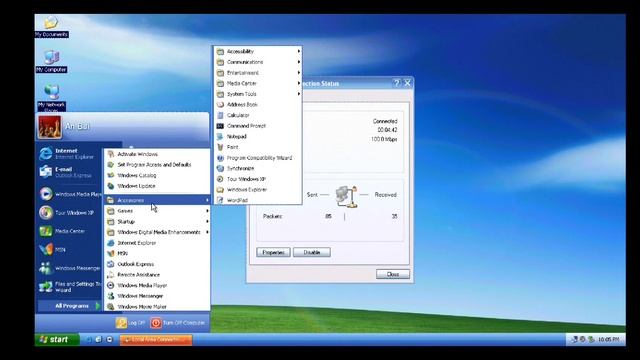Click Internet Explorer in All Programs list

click(x=157, y=242)
